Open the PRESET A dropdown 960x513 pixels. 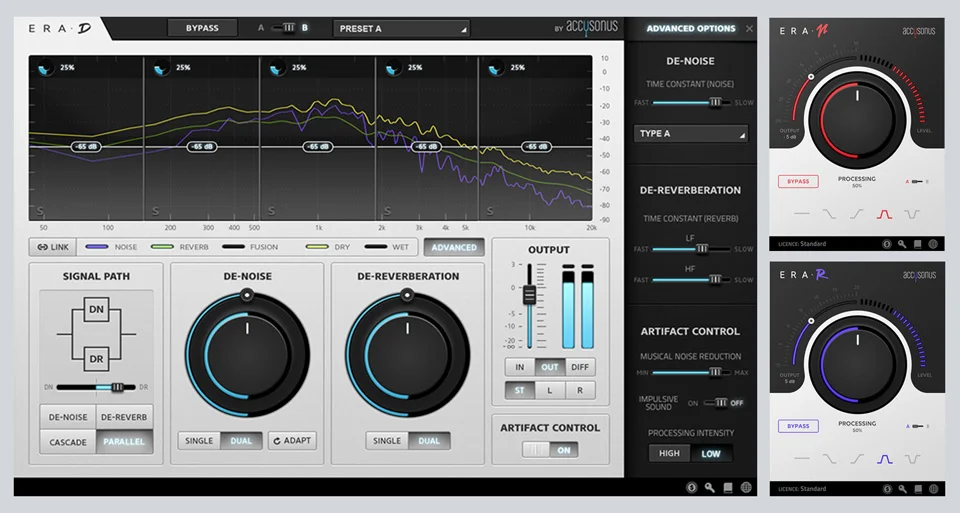[x=402, y=28]
